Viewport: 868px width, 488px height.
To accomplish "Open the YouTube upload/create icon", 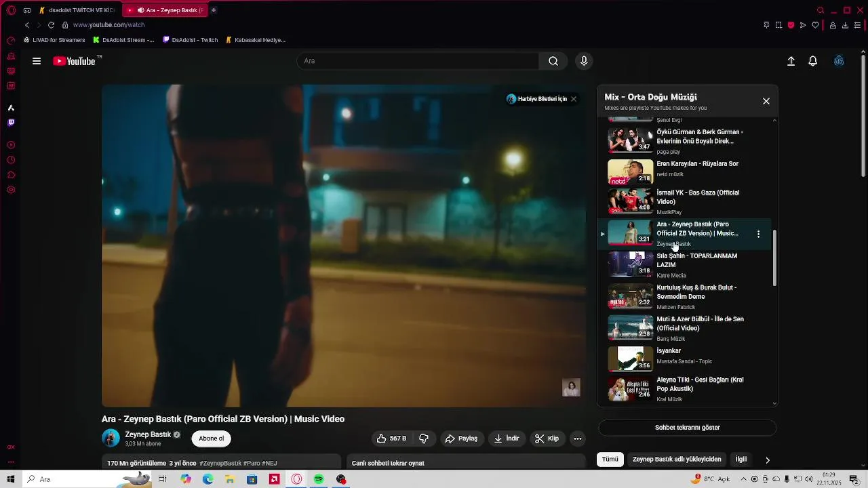I will [x=791, y=61].
